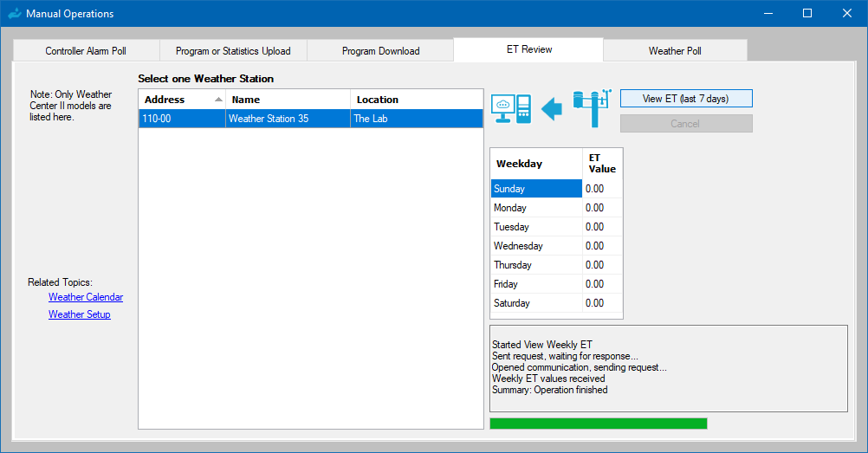
Task: Switch to the Controller Alarm Poll tab
Action: click(86, 51)
